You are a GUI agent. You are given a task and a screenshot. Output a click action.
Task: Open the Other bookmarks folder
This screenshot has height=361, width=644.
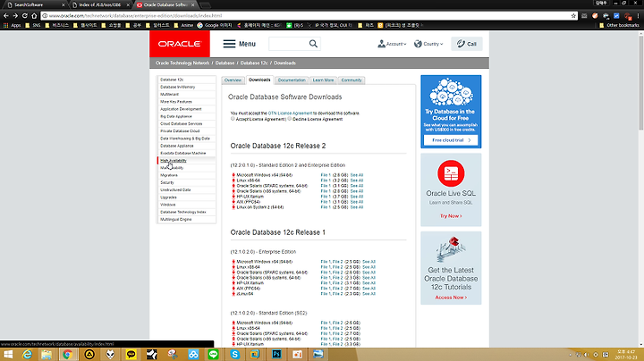click(x=619, y=25)
